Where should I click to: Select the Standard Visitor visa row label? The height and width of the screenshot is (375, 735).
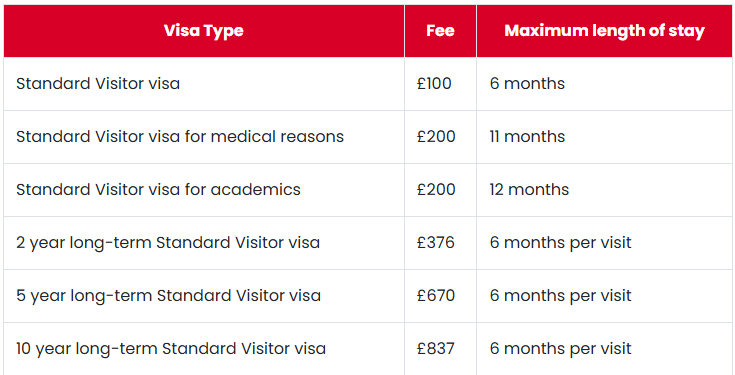pyautogui.click(x=98, y=84)
